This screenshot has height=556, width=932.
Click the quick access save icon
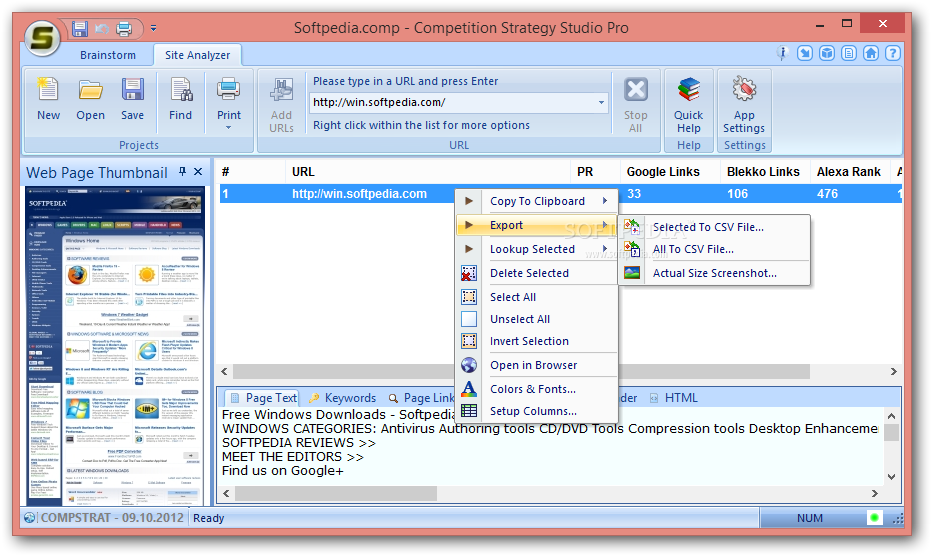[x=80, y=28]
